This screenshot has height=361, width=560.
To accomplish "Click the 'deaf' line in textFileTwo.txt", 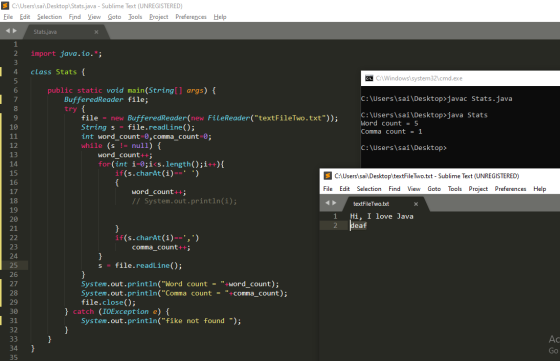I will point(359,225).
